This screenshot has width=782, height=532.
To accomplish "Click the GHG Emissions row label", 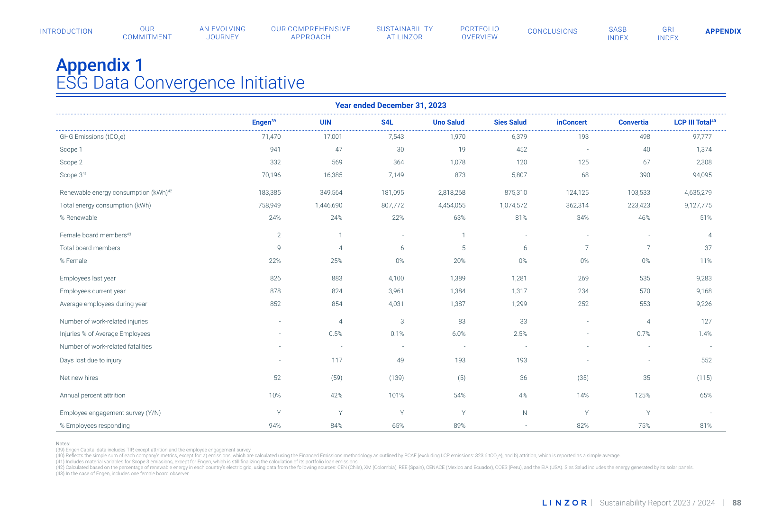I will click(92, 137).
